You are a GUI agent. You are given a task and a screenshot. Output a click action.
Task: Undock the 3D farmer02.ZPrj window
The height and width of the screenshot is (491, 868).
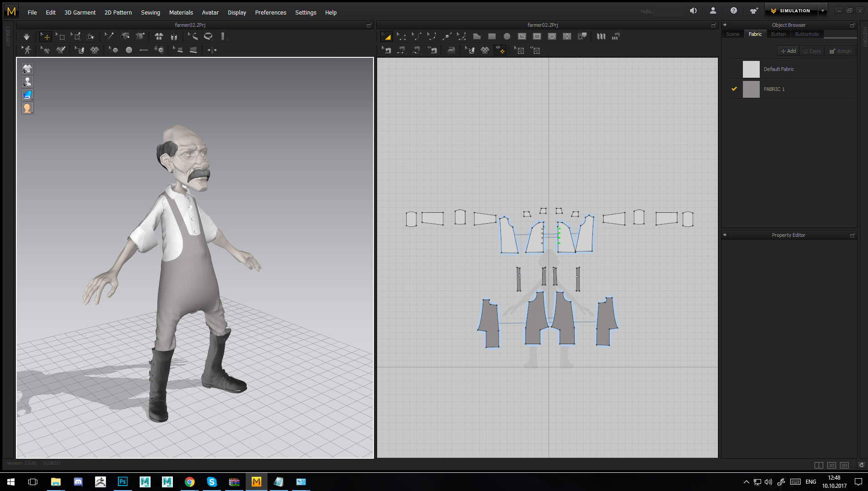(x=368, y=25)
